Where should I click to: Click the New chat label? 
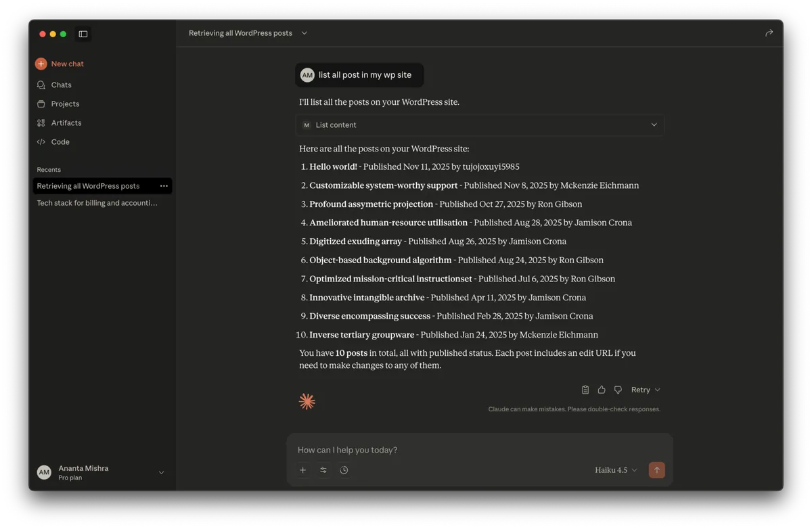(x=68, y=64)
